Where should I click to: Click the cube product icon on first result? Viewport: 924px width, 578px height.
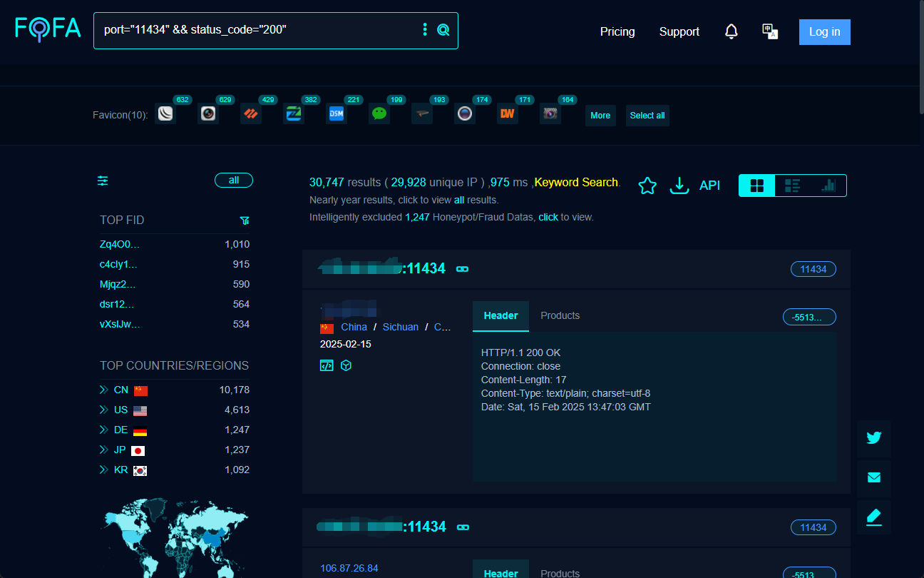[346, 365]
